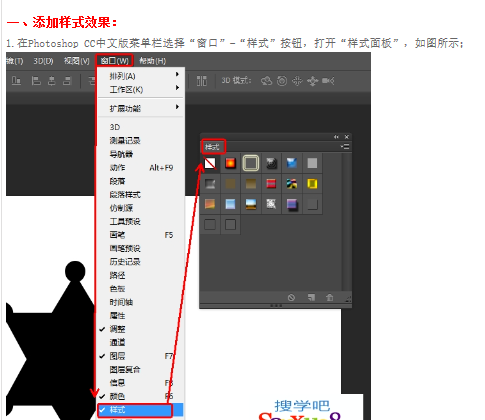This screenshot has height=420, width=485.
Task: Select 属性 in the window menu
Action: coord(140,316)
